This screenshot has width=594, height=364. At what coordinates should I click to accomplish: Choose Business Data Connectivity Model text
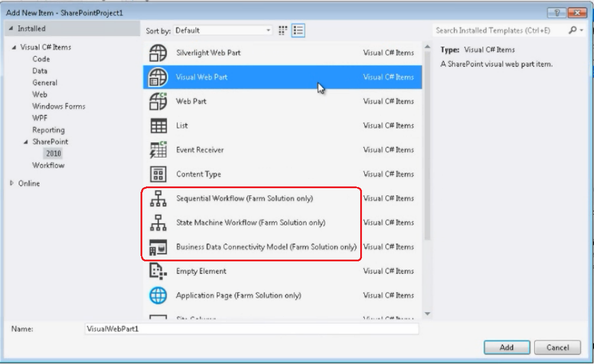pos(266,247)
